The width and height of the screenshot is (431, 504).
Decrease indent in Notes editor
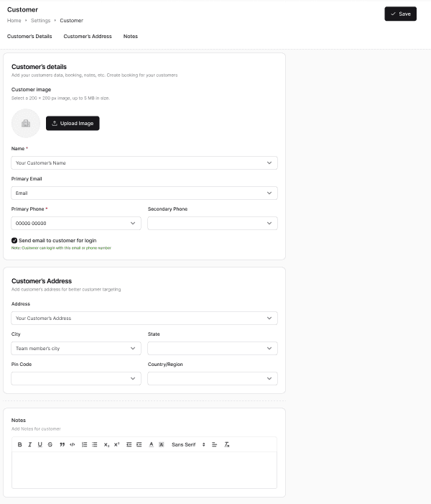pos(129,444)
